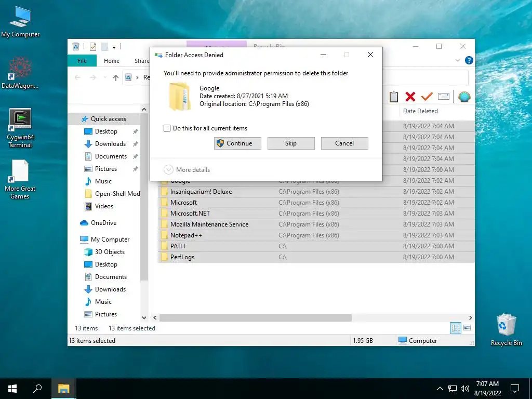Image resolution: width=532 pixels, height=399 pixels.
Task: Open DataWagon desktop shortcut
Action: point(20,73)
